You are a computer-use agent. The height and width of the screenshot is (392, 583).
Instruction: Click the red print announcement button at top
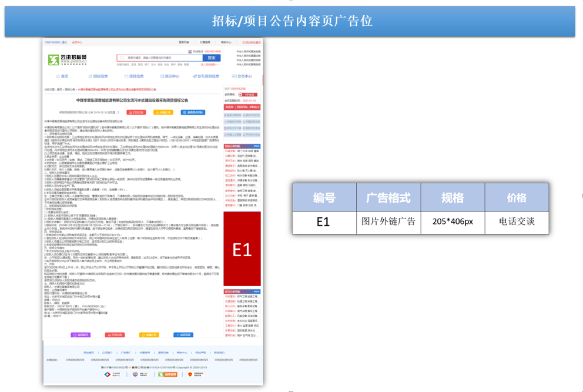click(x=136, y=112)
